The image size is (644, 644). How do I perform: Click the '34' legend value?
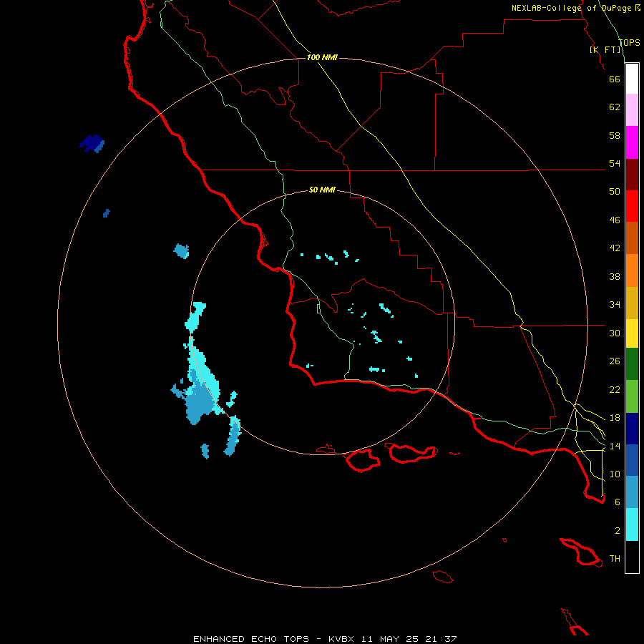(615, 305)
